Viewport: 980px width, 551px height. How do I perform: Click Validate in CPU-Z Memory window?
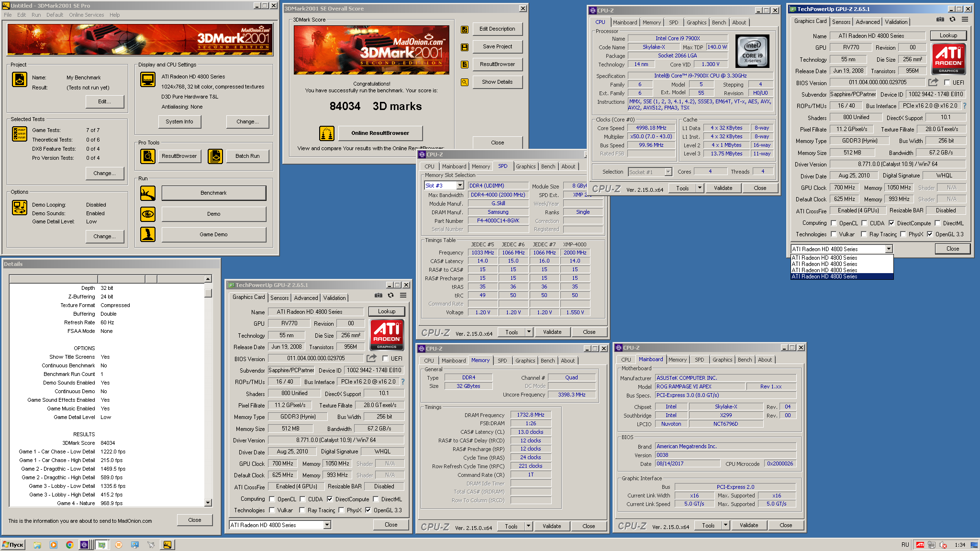552,526
